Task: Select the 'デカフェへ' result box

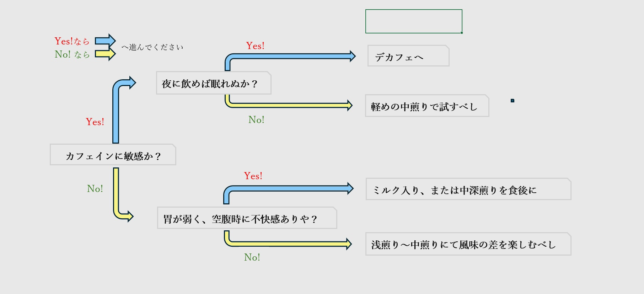Action: (408, 56)
